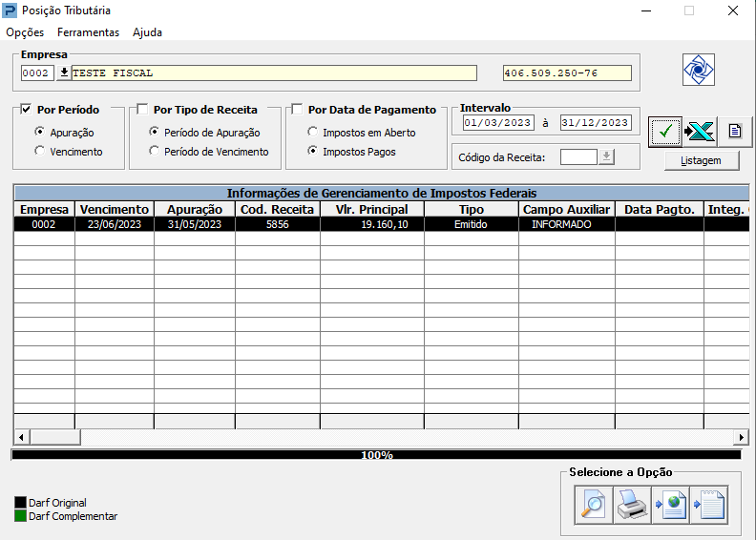This screenshot has width=756, height=540.
Task: Click the Apuração column header
Action: pos(195,210)
